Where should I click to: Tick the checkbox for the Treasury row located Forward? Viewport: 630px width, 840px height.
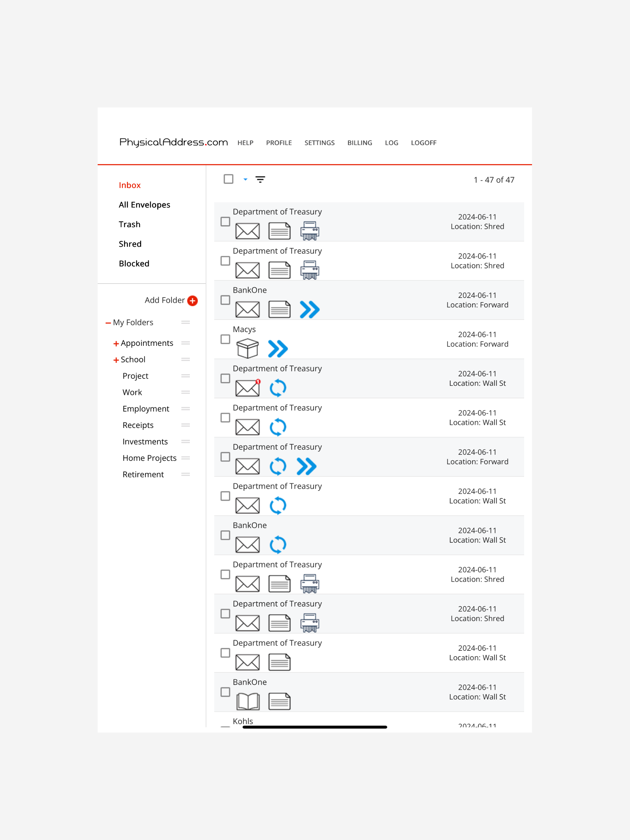[x=226, y=457]
